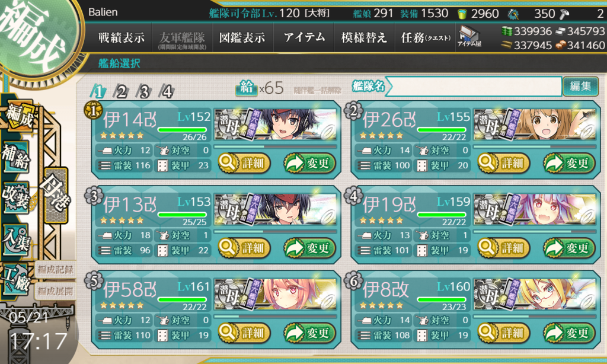Open the 図鑑表示 encyclopedia menu

(x=242, y=37)
